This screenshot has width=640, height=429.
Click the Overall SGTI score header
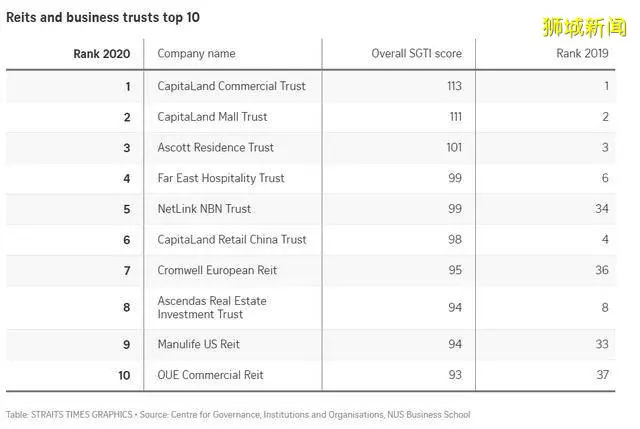tap(416, 53)
